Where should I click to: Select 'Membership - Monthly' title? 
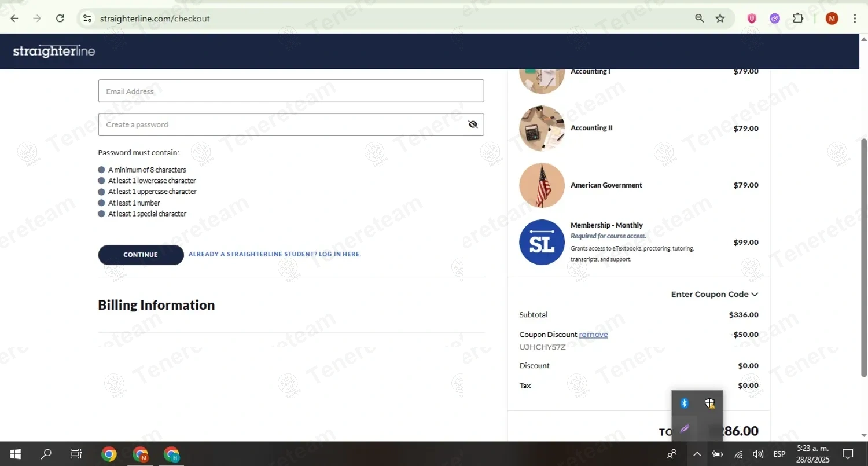[x=606, y=225]
